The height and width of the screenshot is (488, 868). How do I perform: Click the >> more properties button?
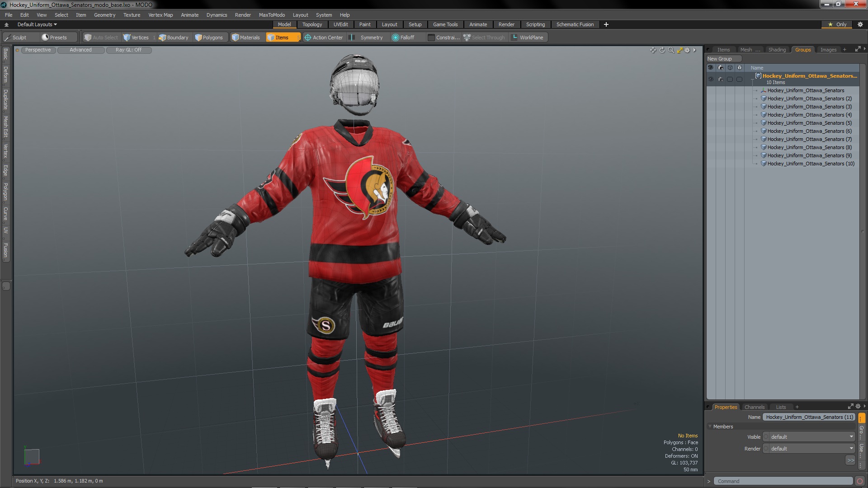pyautogui.click(x=850, y=460)
